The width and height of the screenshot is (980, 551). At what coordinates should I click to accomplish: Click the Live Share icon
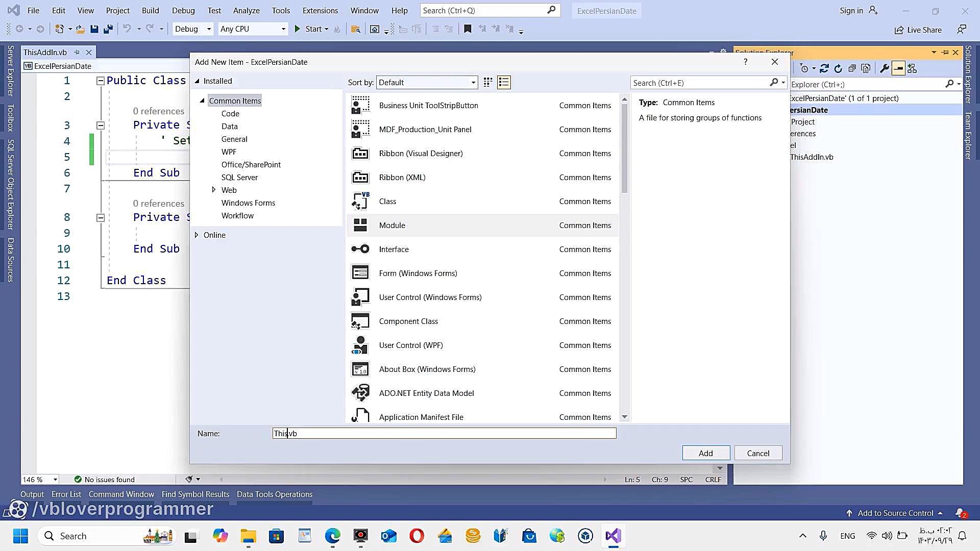pyautogui.click(x=899, y=30)
